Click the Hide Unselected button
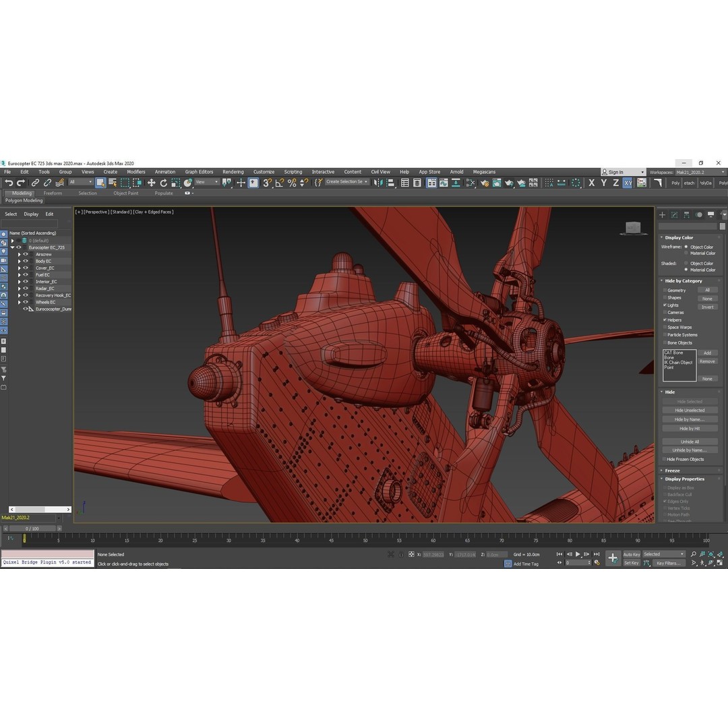The height and width of the screenshot is (728, 728). (x=690, y=411)
